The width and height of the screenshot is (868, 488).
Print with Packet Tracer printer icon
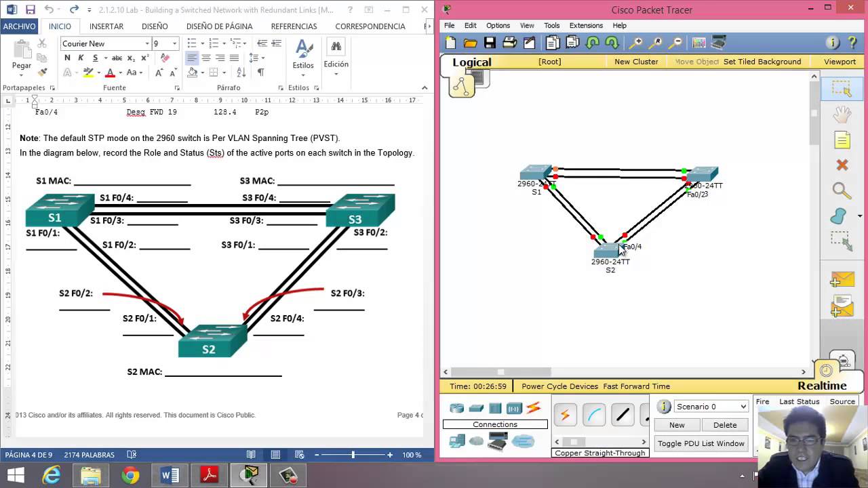[509, 43]
